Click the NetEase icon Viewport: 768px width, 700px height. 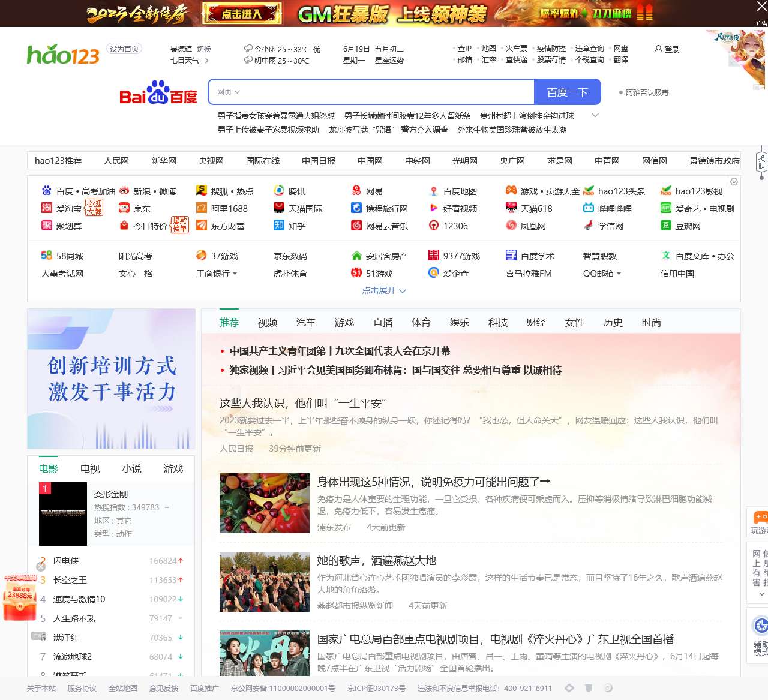click(x=356, y=191)
